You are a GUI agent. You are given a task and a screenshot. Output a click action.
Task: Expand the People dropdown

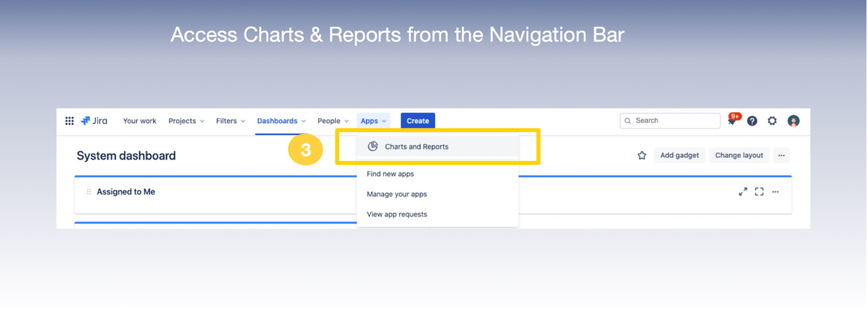coord(333,121)
